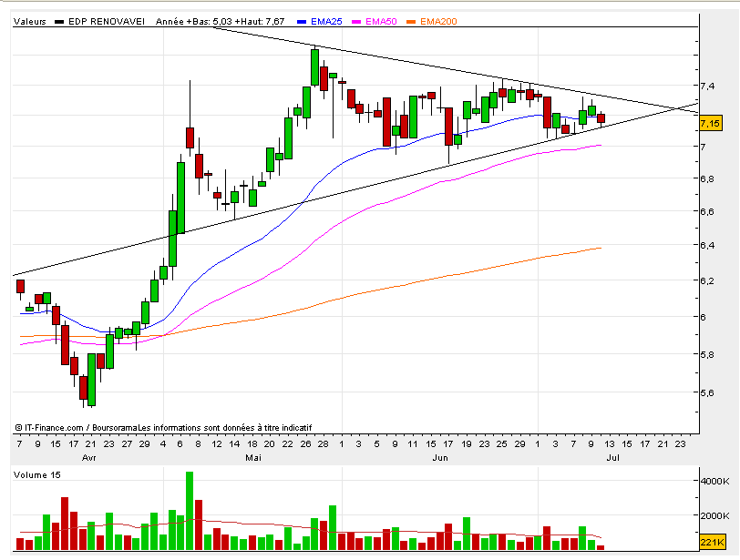Click the yearly low/high text 'Année +Bas: 5,03 +Haut: 7,67'
Image resolution: width=740 pixels, height=560 pixels.
[x=220, y=21]
